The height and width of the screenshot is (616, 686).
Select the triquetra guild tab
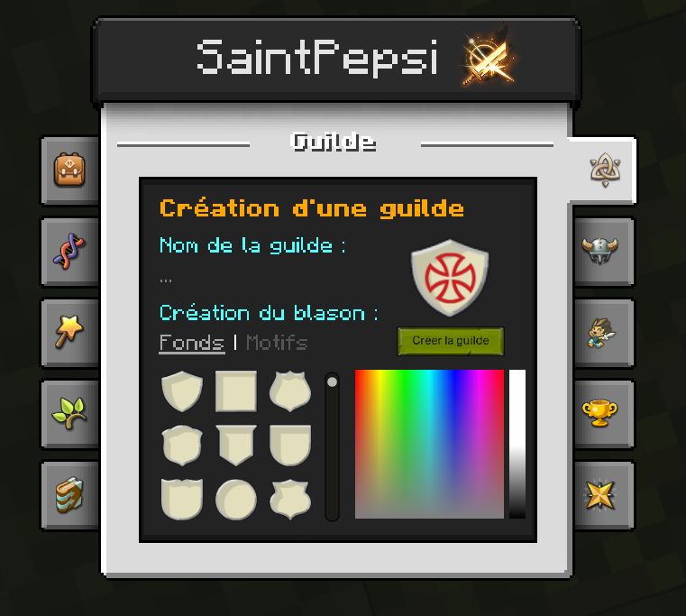pos(605,170)
